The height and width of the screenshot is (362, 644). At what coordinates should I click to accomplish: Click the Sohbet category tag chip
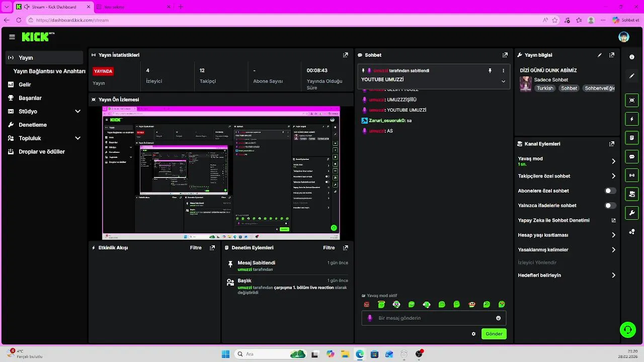tap(569, 88)
